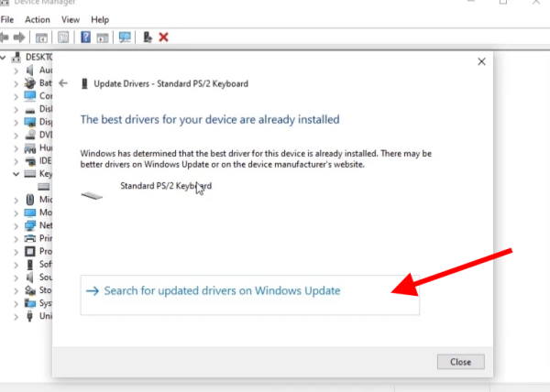The image size is (550, 392).
Task: Select the Storage controllers category icon
Action: click(30, 290)
